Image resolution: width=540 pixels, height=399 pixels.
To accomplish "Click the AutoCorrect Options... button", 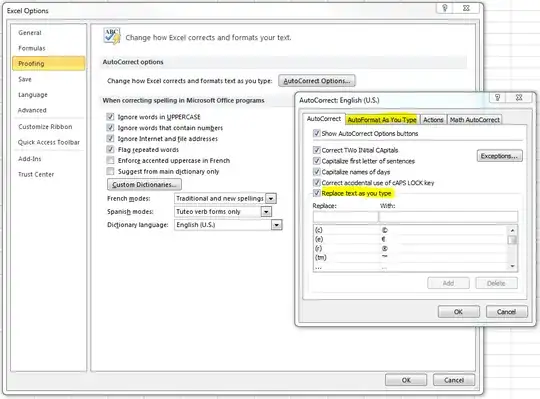I will [x=317, y=81].
